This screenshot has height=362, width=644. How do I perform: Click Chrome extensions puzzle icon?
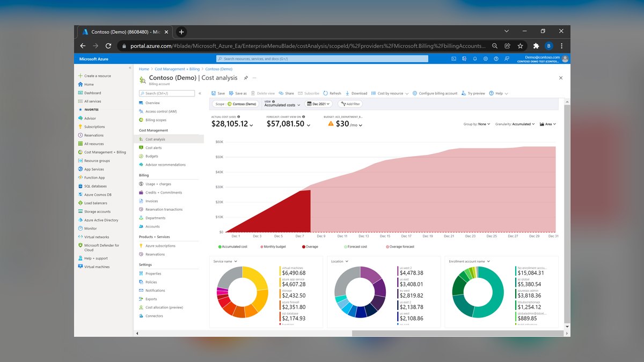[536, 46]
